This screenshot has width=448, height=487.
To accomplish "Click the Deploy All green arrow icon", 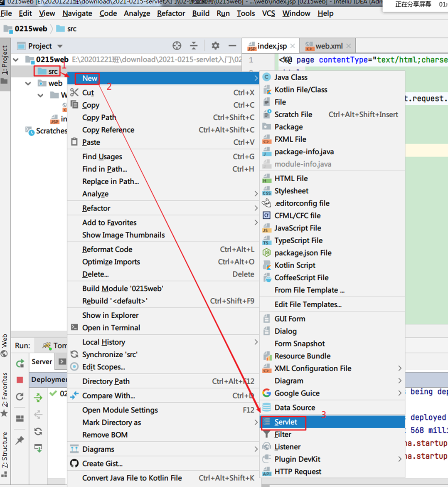I will [38, 397].
